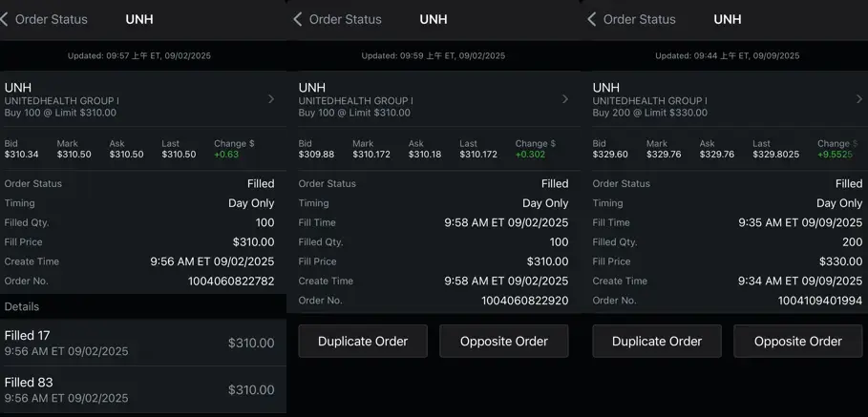Tap Bid price $309.88
868x417 pixels.
pos(316,155)
